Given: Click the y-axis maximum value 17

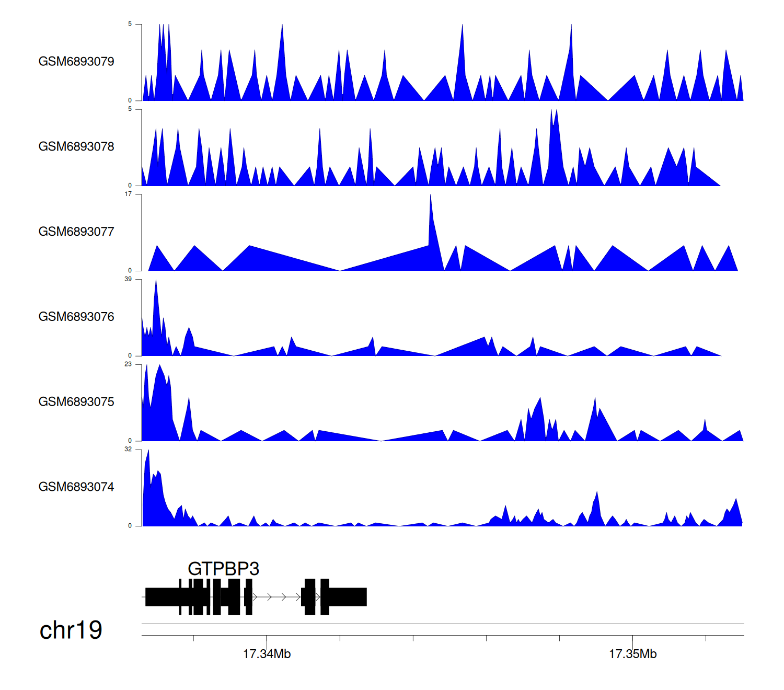Looking at the screenshot, I should click(128, 194).
